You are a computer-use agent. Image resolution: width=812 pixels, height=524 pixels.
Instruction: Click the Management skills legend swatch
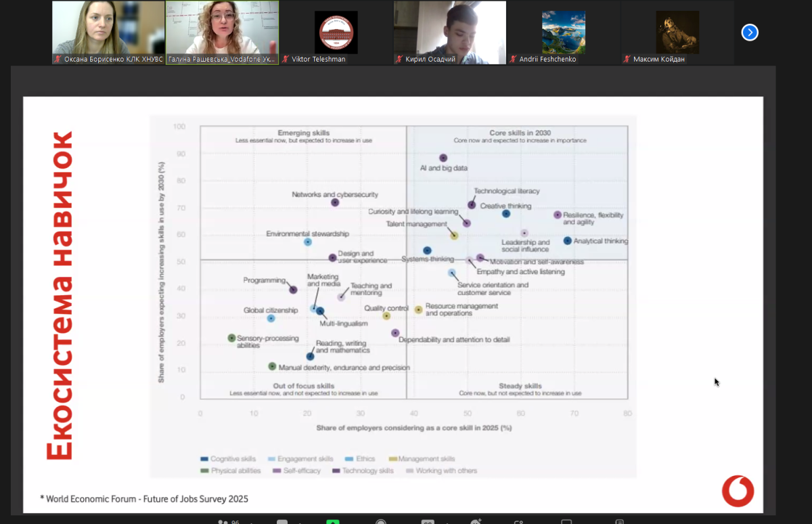(x=392, y=459)
